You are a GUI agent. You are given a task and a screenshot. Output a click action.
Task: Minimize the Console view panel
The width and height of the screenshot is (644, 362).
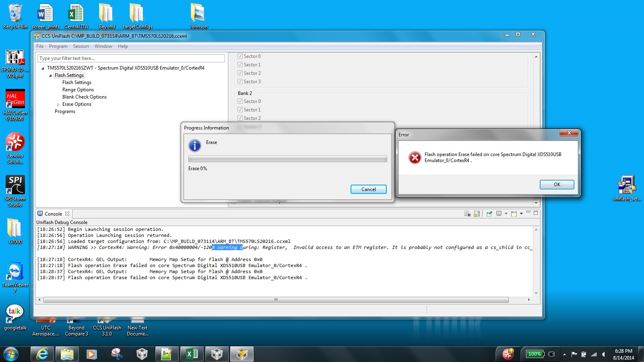[x=528, y=212]
